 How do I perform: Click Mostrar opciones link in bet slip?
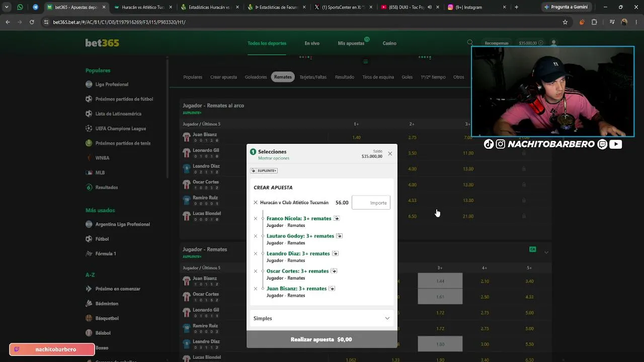tap(274, 158)
